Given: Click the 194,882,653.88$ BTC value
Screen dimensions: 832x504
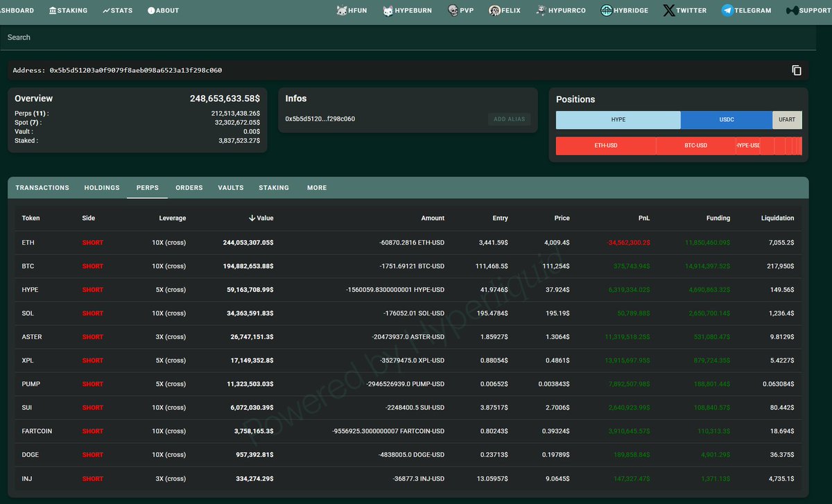Looking at the screenshot, I should pyautogui.click(x=248, y=266).
